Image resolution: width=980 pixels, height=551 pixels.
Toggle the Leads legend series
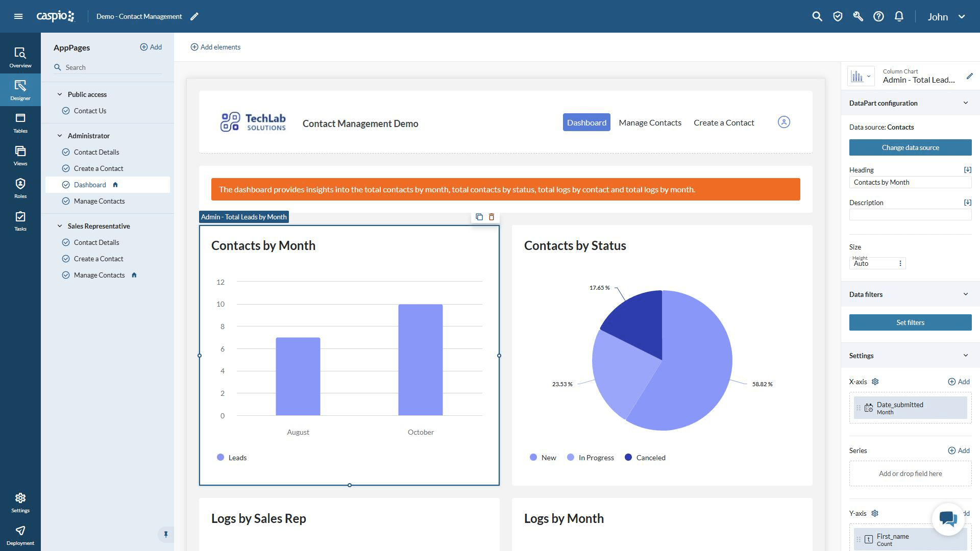(232, 458)
